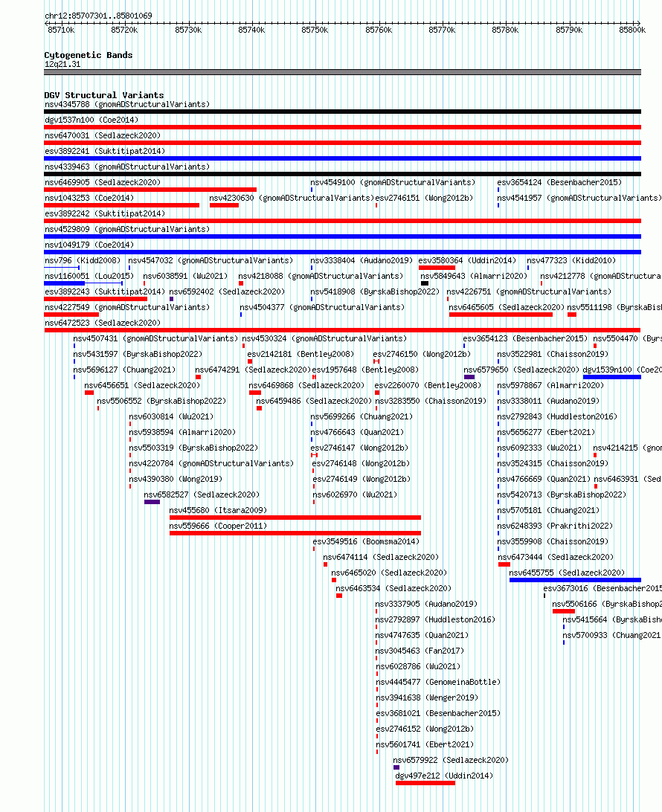Select the esv3580364 (Uddin2014) red bar
662x812 pixels.
[x=437, y=268]
